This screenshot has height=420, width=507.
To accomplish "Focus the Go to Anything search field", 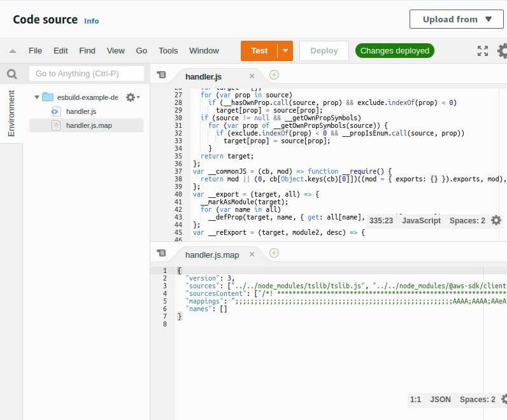I will point(87,74).
